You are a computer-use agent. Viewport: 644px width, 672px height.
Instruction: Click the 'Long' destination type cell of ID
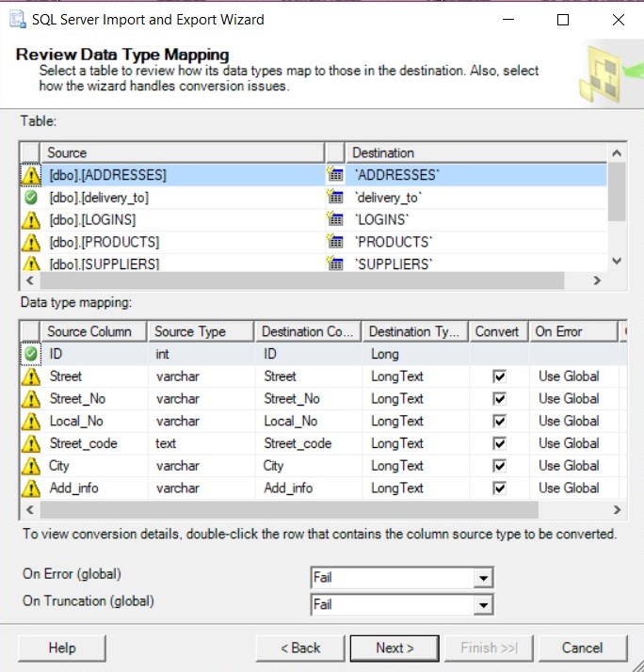pos(415,354)
